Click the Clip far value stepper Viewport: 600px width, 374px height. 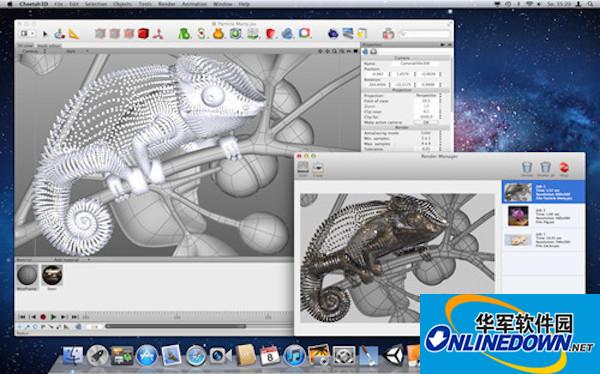point(441,117)
